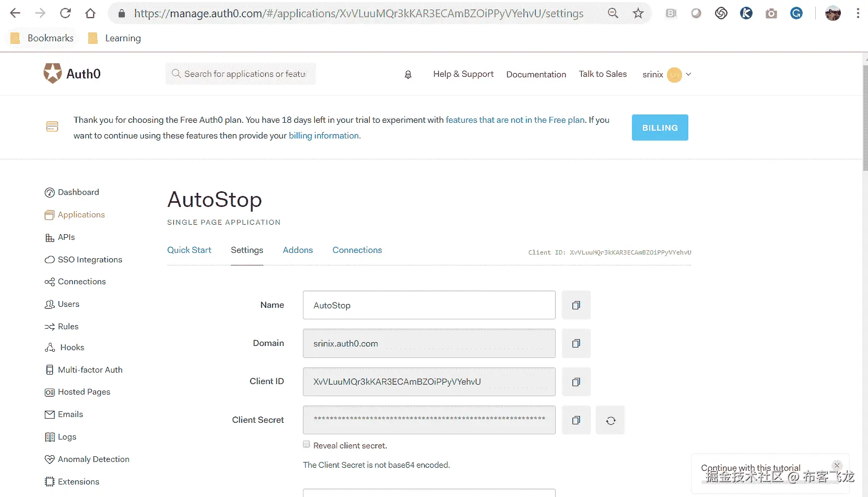
Task: Open Extensions in the sidebar
Action: pyautogui.click(x=72, y=482)
